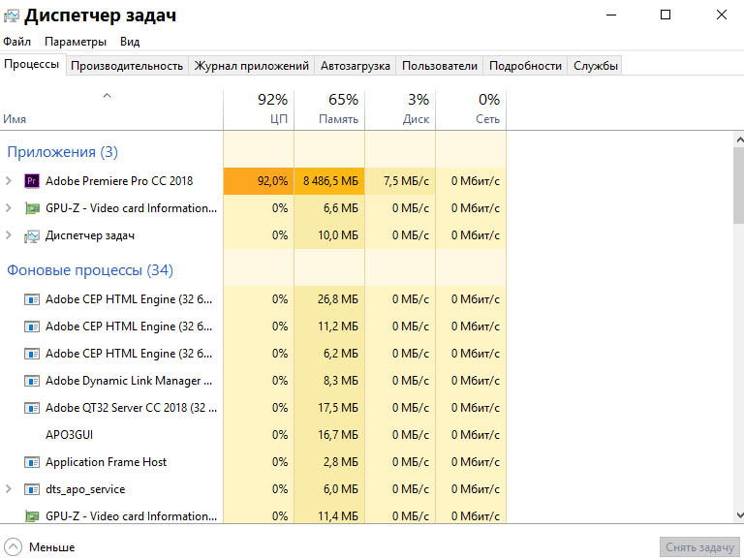The image size is (744, 560).
Task: Click the dts_apo_service icon
Action: tap(32, 489)
